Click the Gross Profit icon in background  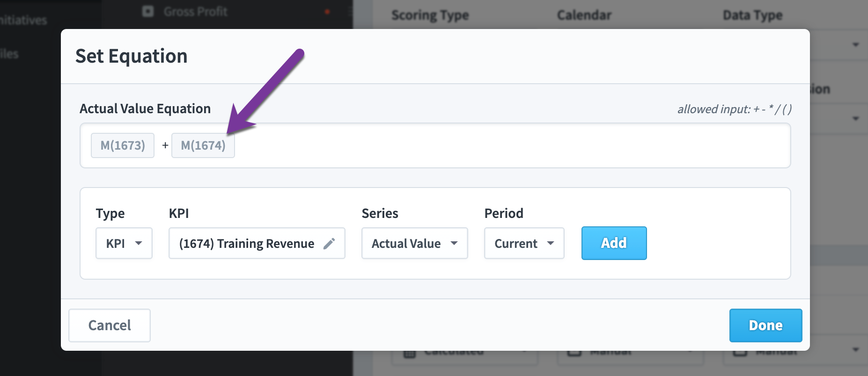point(148,11)
